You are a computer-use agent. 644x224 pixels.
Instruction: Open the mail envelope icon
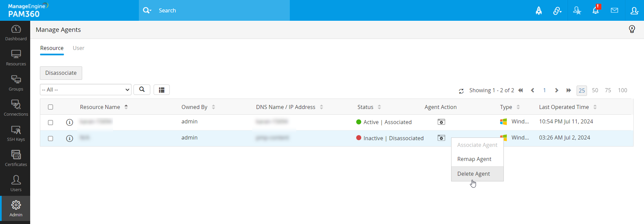tap(614, 10)
